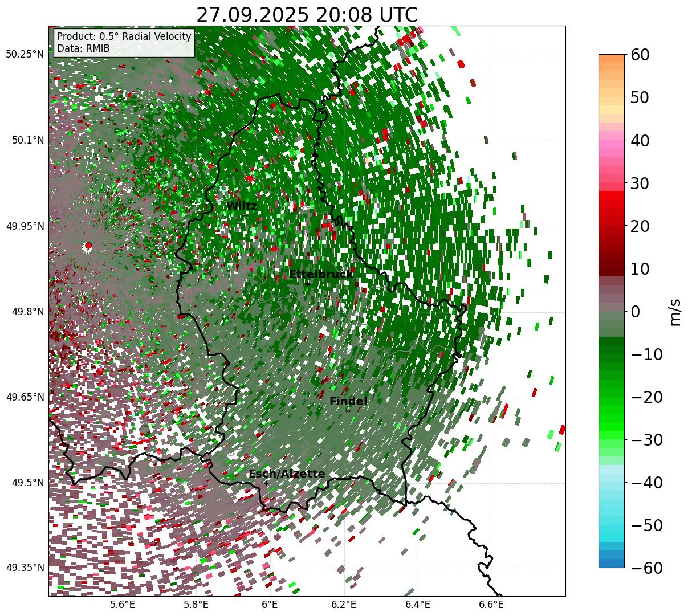The height and width of the screenshot is (616, 688).
Task: Click the colorbar 60 tick label
Action: point(641,55)
